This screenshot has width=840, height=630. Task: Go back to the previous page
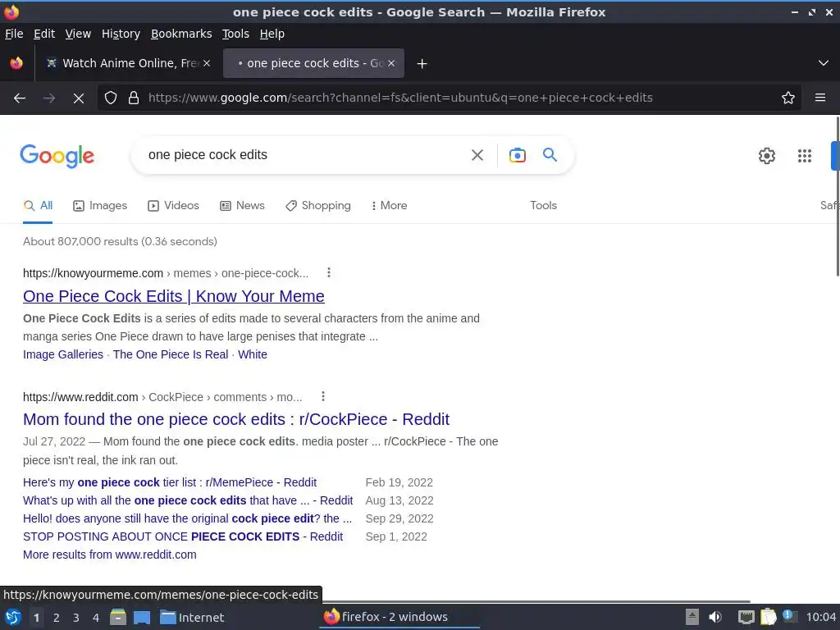[x=20, y=98]
